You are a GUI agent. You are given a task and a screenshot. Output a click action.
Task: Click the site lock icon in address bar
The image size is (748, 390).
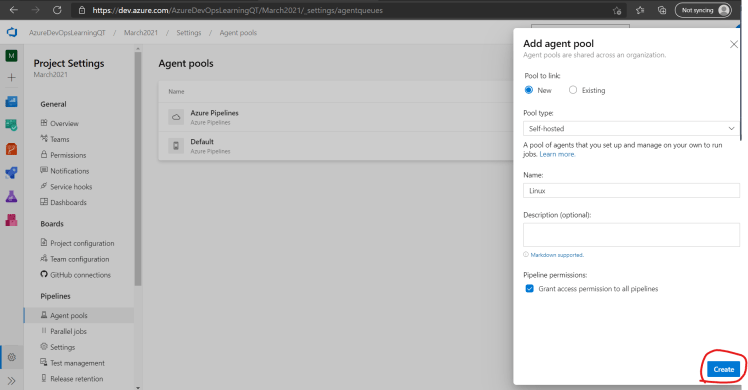tap(82, 10)
